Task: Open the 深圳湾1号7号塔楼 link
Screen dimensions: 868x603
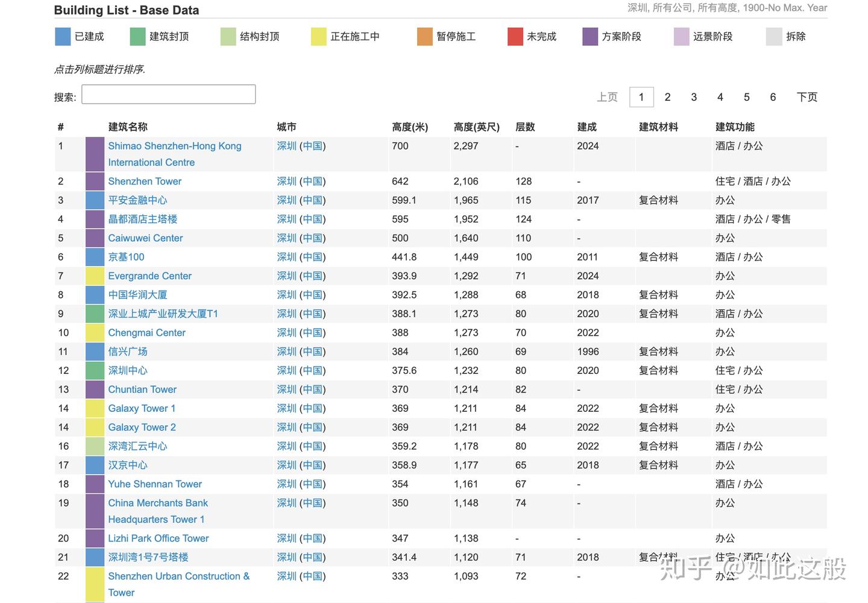Action: tap(148, 557)
